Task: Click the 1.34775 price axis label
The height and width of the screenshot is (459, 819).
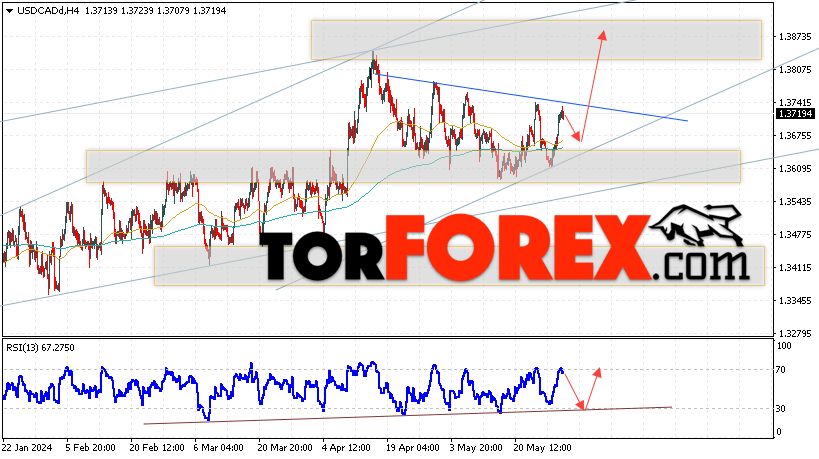Action: click(x=795, y=234)
